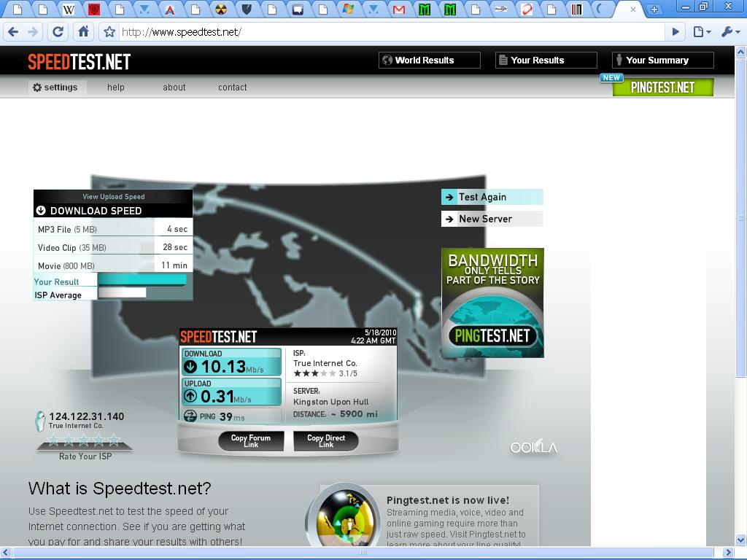Image resolution: width=747 pixels, height=560 pixels.
Task: Open World Results
Action: tap(429, 61)
